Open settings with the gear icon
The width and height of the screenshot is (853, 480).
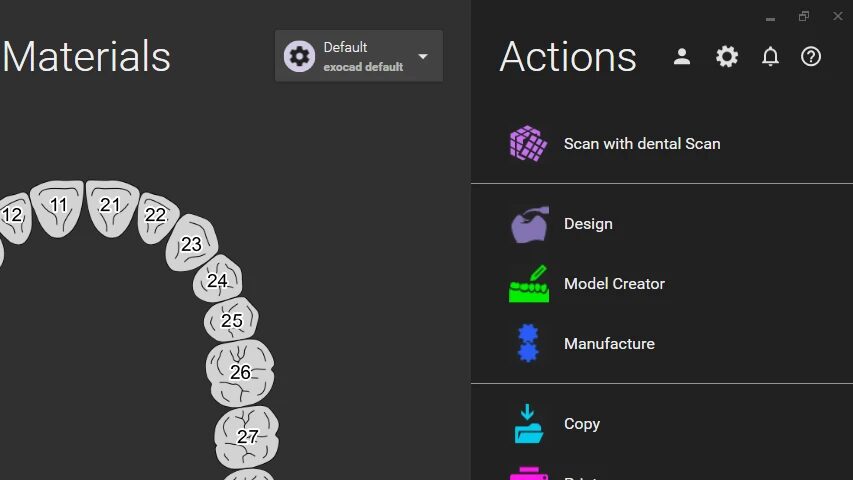[x=727, y=57]
